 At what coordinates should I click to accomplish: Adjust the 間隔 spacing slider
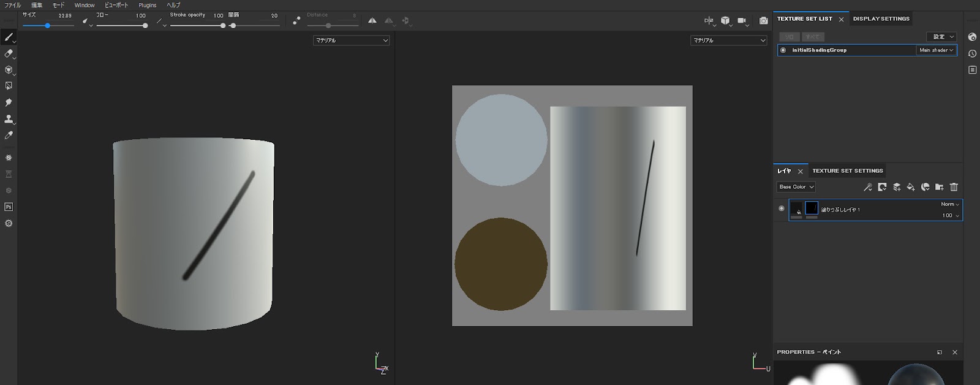254,26
